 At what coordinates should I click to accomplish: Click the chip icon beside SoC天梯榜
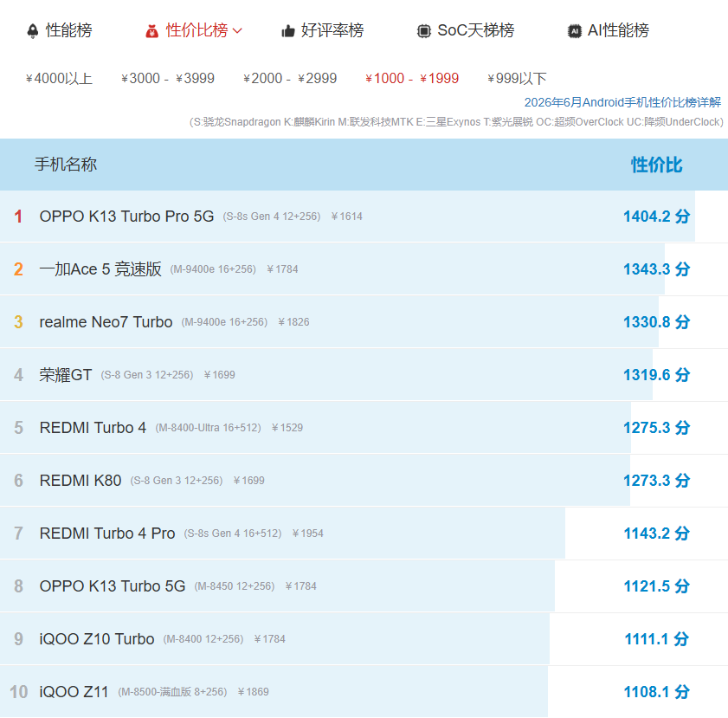(423, 31)
